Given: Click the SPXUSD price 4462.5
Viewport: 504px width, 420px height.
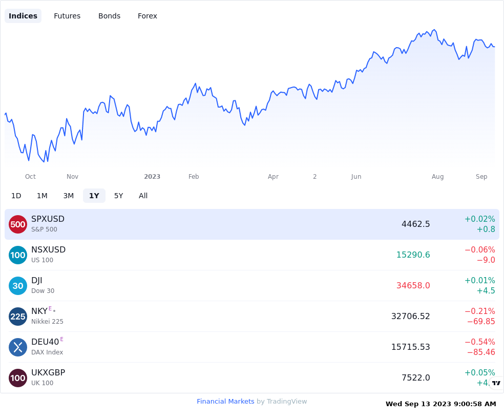Looking at the screenshot, I should (415, 224).
